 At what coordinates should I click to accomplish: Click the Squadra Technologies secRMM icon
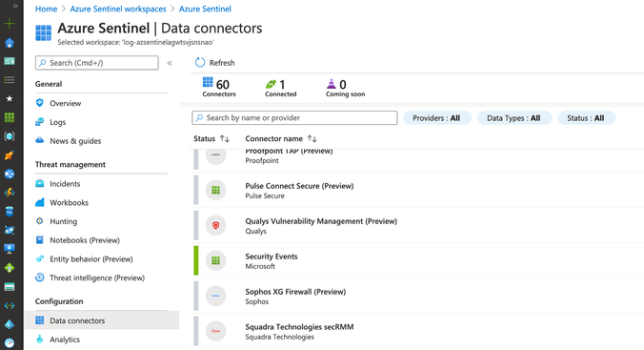pos(215,331)
